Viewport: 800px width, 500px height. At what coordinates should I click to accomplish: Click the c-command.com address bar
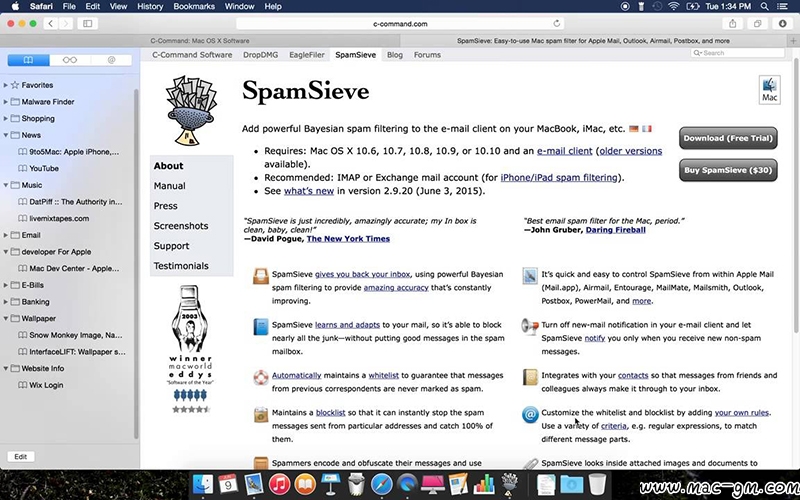pos(400,23)
